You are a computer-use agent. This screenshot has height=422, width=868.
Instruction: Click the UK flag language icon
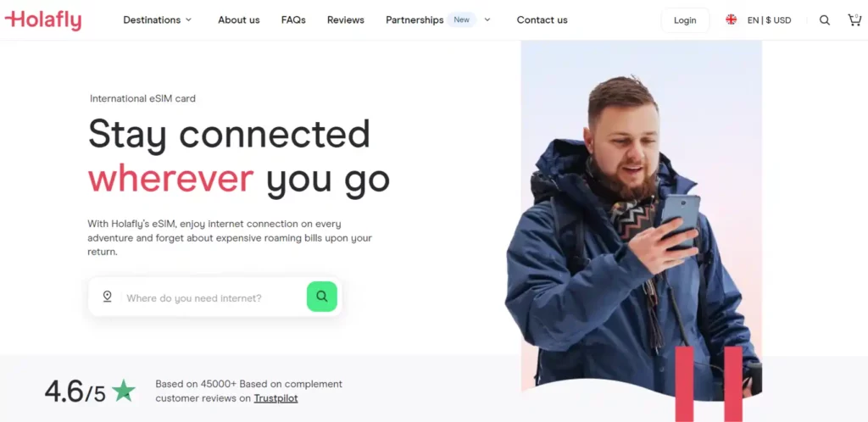click(x=732, y=19)
